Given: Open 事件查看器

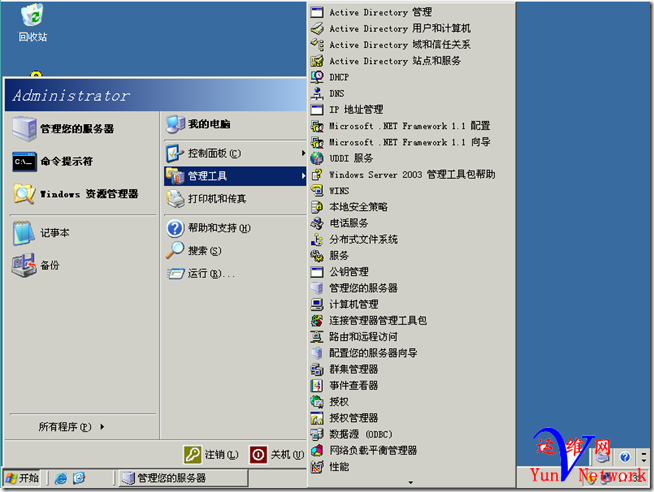Looking at the screenshot, I should [x=411, y=386].
